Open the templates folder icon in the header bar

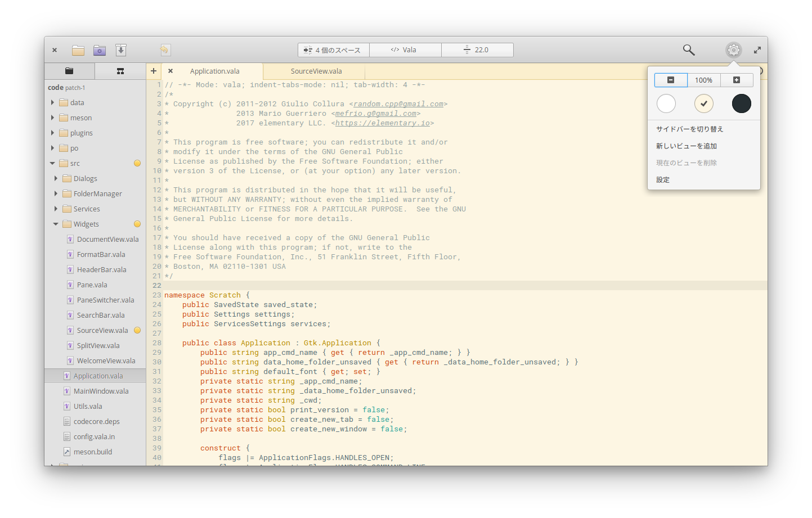click(x=100, y=50)
